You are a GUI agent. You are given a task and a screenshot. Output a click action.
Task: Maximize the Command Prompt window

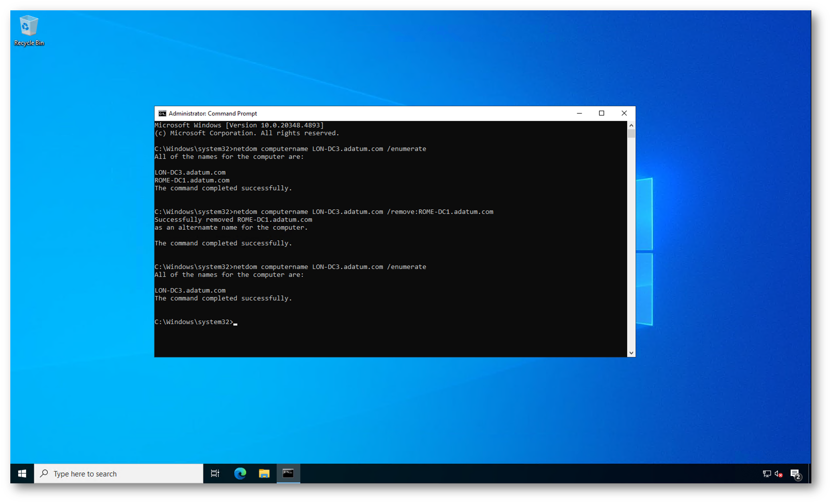point(601,114)
